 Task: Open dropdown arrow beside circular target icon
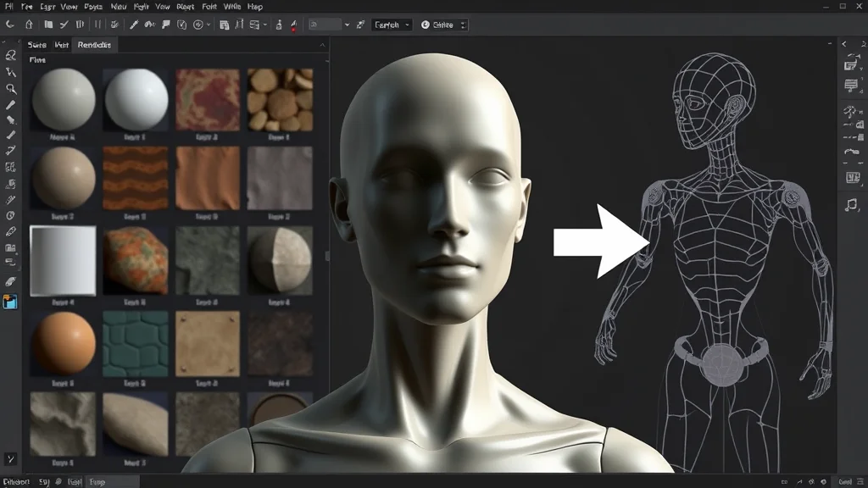coord(209,25)
